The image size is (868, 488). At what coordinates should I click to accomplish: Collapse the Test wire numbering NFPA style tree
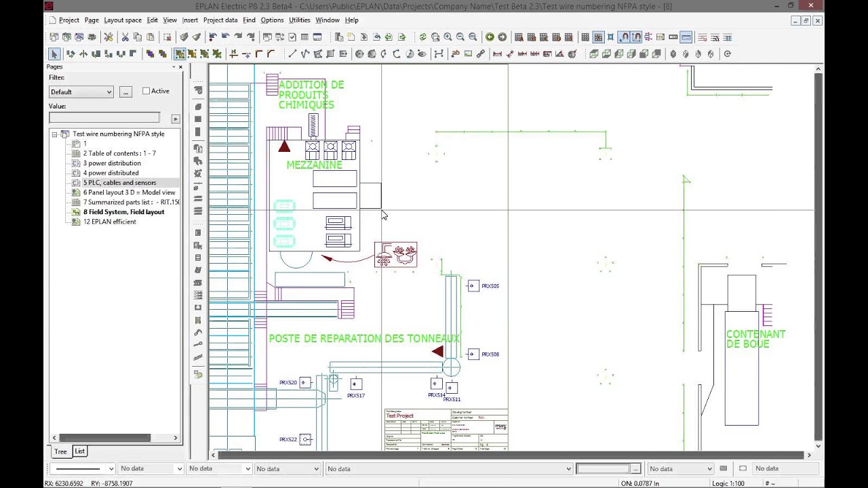tap(54, 134)
